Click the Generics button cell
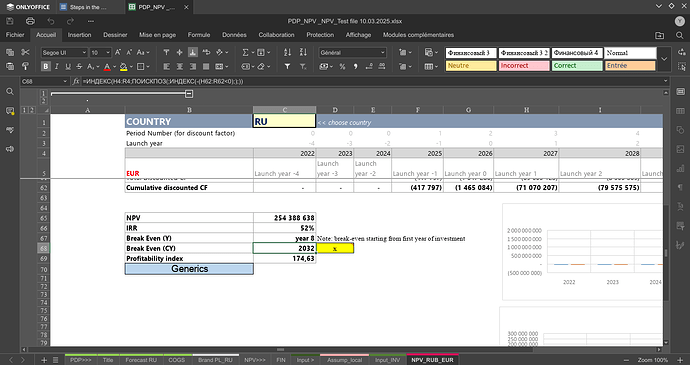This screenshot has height=365, width=690. 189,269
